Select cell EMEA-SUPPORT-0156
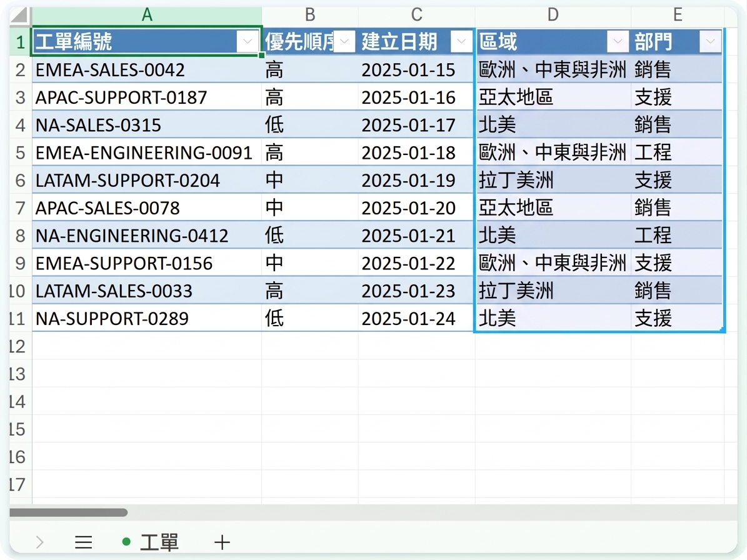Viewport: 747px width, 560px height. [x=147, y=263]
